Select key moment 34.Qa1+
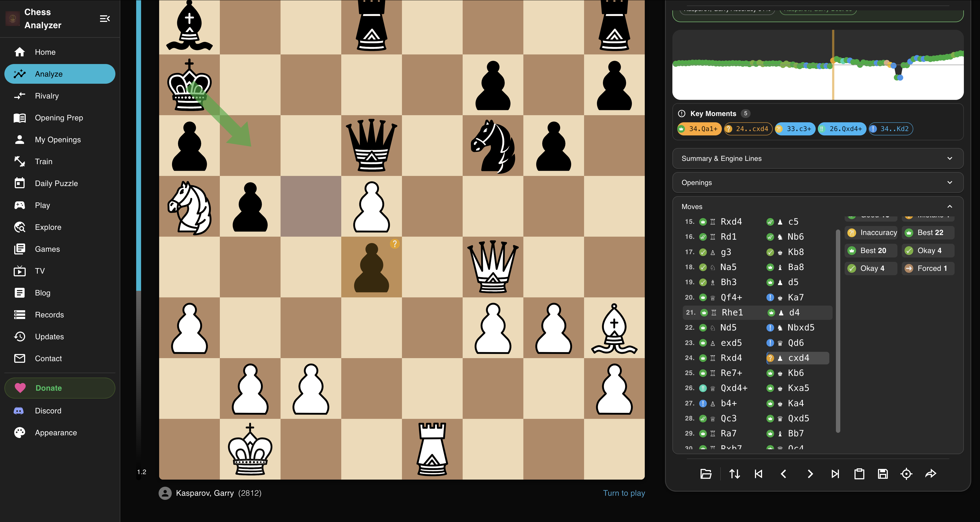 [x=699, y=129]
